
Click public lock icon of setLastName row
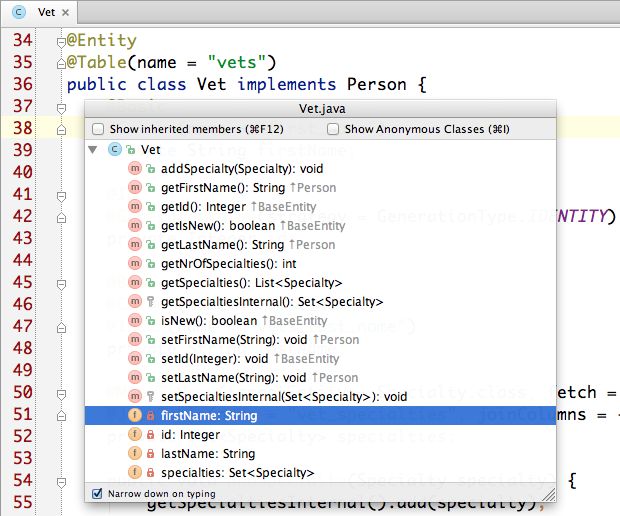point(151,378)
